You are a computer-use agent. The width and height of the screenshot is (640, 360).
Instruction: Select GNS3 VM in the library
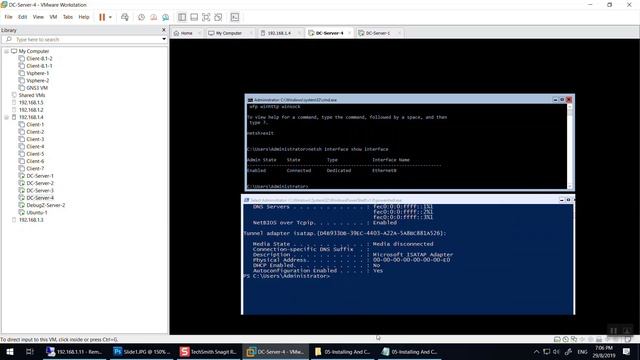click(37, 88)
